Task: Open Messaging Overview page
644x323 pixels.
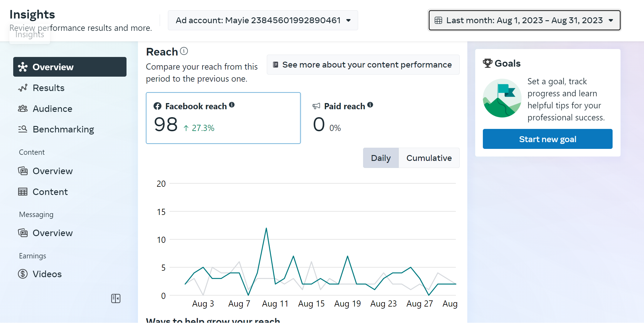Action: 70,233
